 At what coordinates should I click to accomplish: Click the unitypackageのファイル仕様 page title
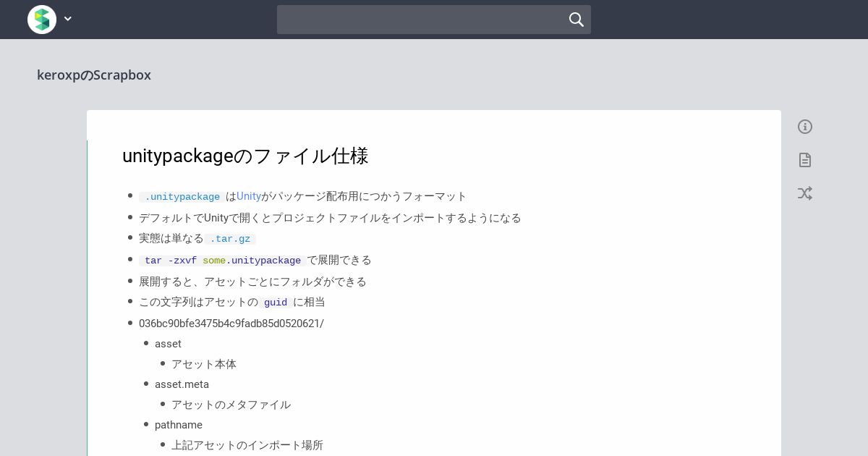coord(245,156)
